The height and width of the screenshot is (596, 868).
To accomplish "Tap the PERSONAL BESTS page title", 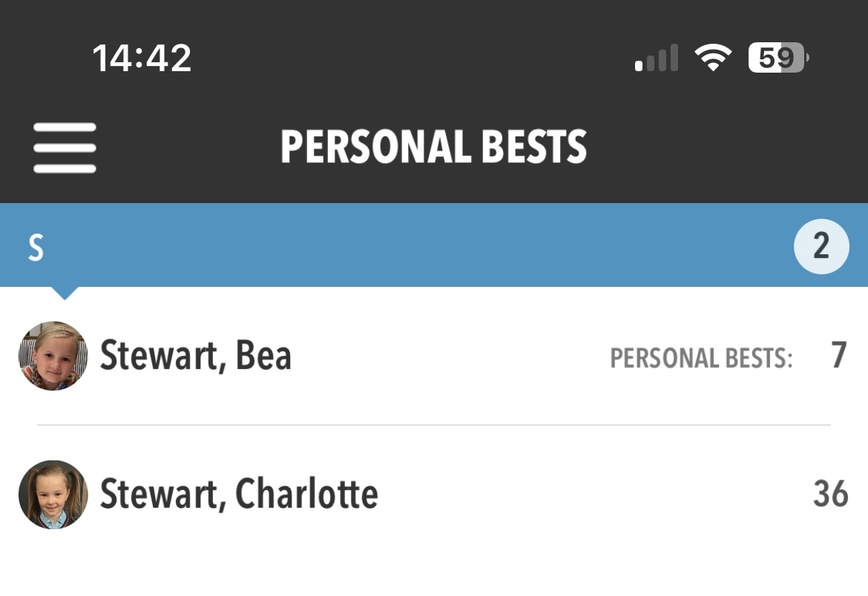I will pyautogui.click(x=434, y=147).
